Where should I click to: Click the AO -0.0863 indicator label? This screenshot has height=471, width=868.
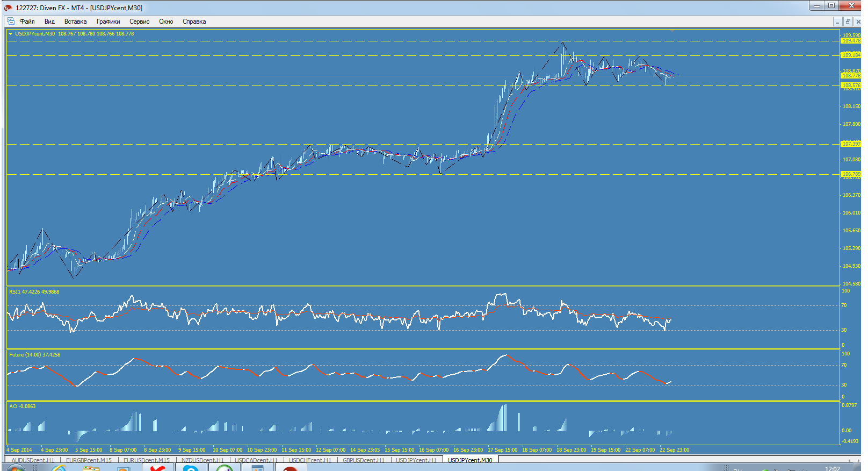(x=23, y=406)
